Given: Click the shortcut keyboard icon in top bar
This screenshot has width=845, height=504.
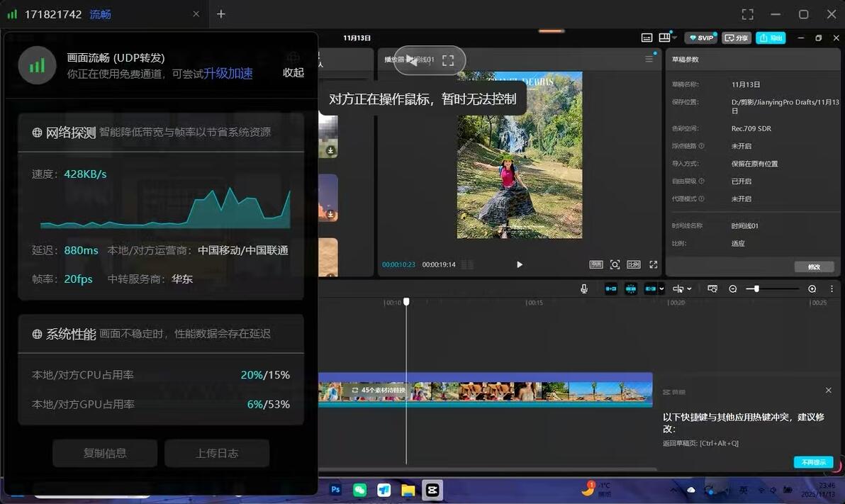Looking at the screenshot, I should (647, 38).
